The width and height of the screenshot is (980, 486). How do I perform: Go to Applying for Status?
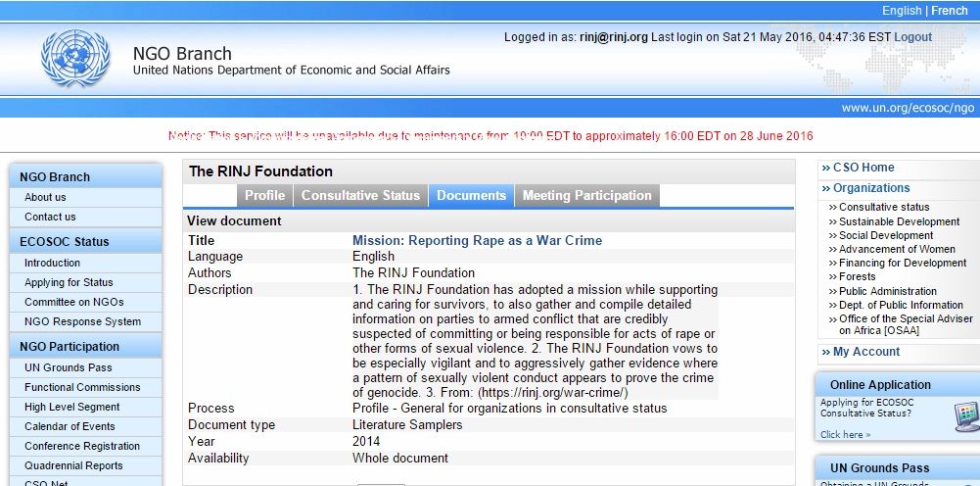[69, 282]
